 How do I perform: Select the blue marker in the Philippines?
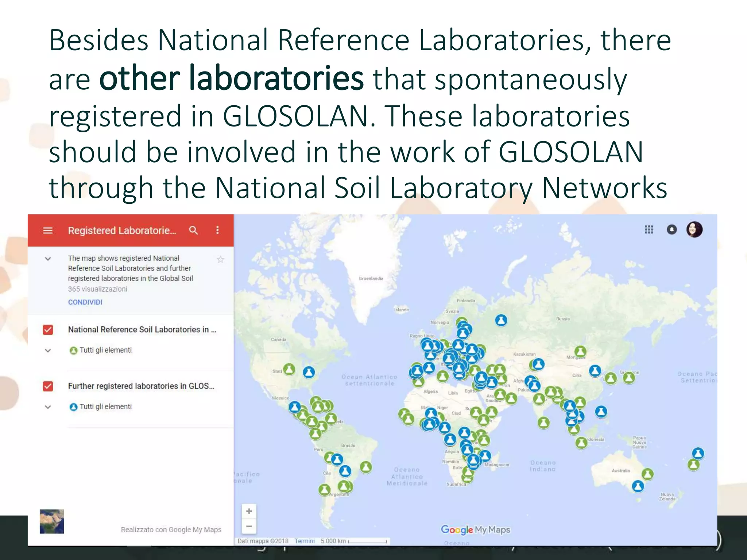pos(601,412)
